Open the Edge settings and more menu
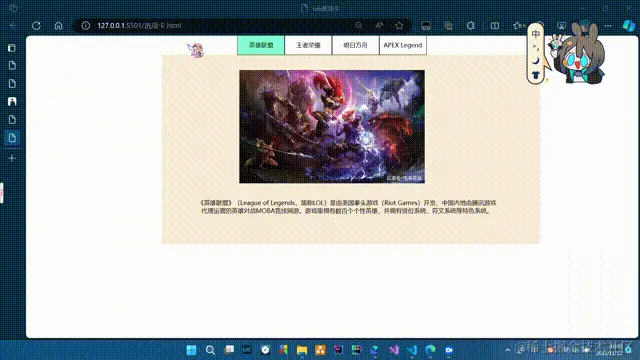This screenshot has height=360, width=640. [x=608, y=26]
